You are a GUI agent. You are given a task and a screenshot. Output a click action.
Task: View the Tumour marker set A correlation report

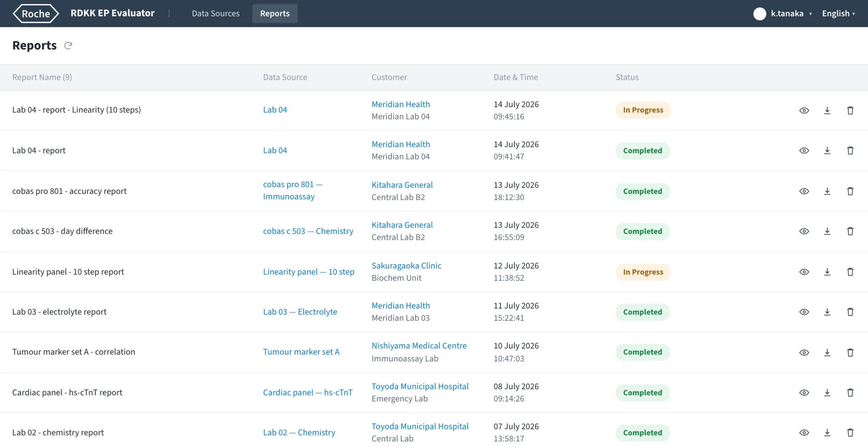point(804,353)
